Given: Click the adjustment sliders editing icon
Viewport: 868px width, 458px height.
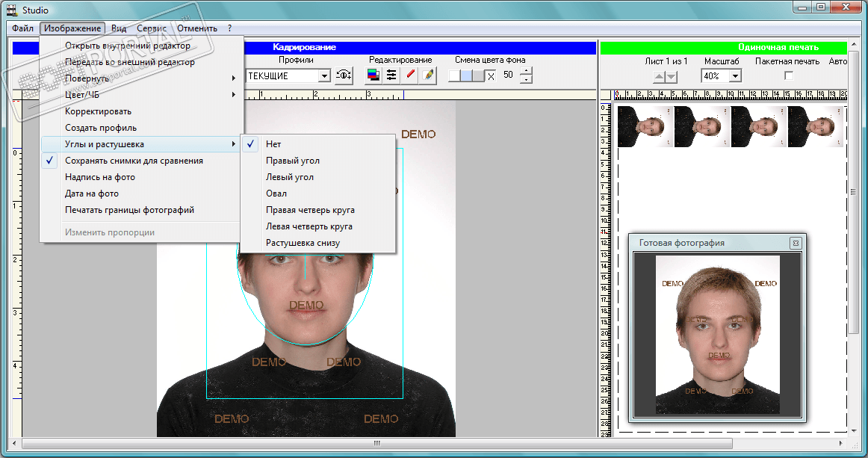Looking at the screenshot, I should [x=391, y=75].
